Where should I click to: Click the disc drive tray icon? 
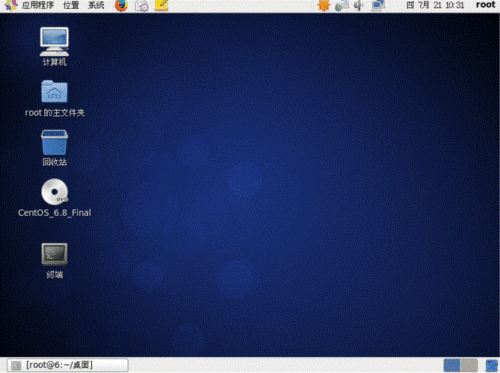click(342, 6)
